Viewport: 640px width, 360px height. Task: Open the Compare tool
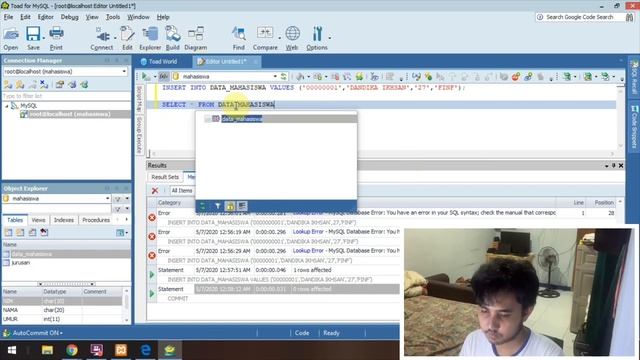point(265,38)
